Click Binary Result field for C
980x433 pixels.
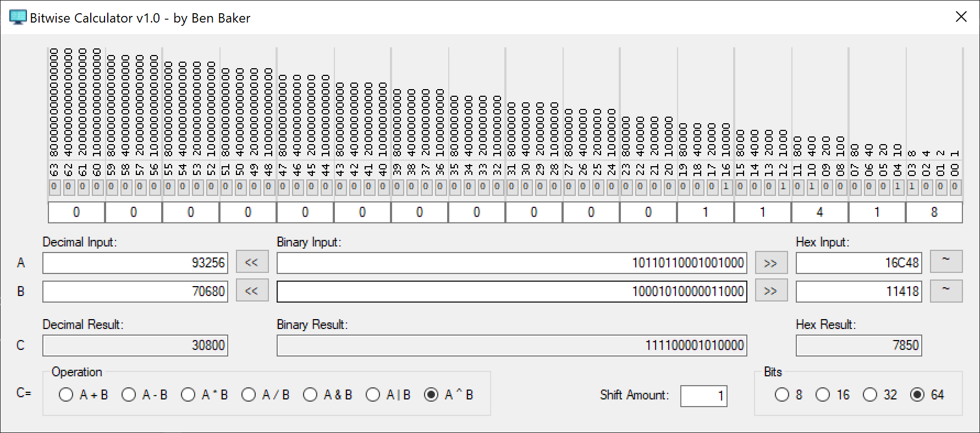512,346
